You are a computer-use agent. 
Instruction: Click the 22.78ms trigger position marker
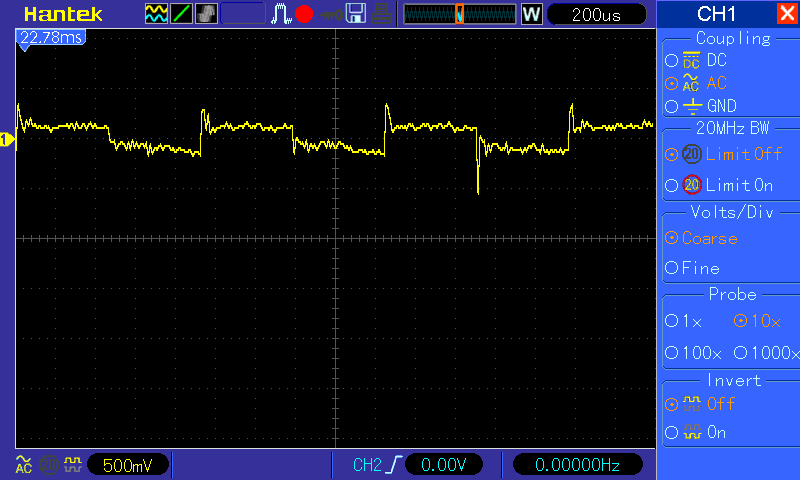coord(51,38)
